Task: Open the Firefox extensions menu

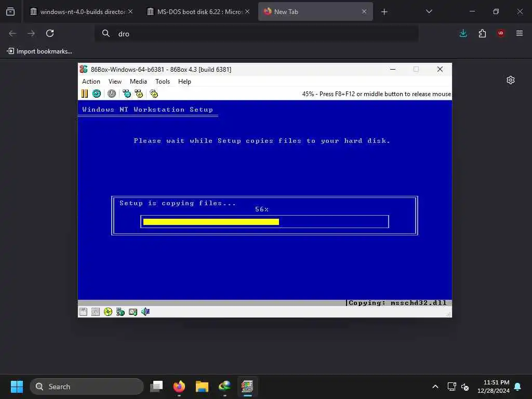Action: coord(482,33)
